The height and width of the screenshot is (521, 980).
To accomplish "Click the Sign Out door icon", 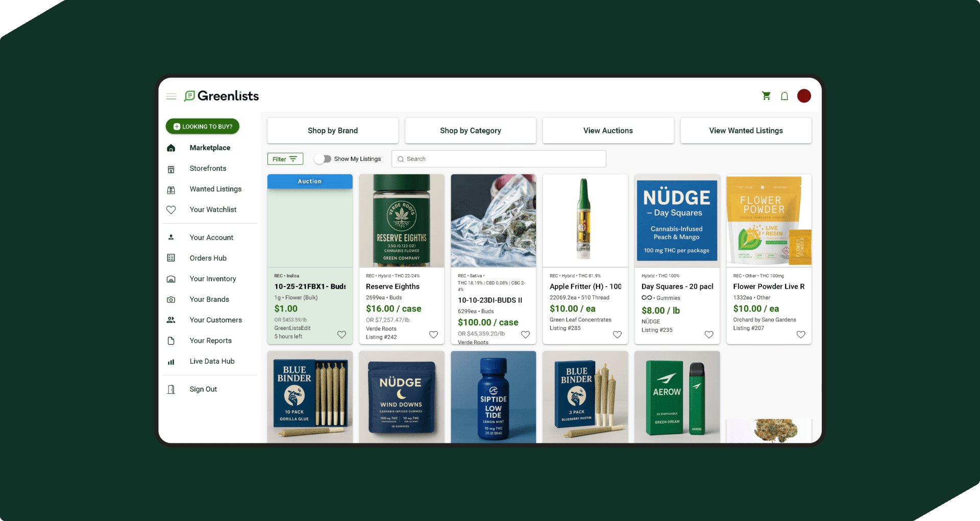I will coord(171,389).
